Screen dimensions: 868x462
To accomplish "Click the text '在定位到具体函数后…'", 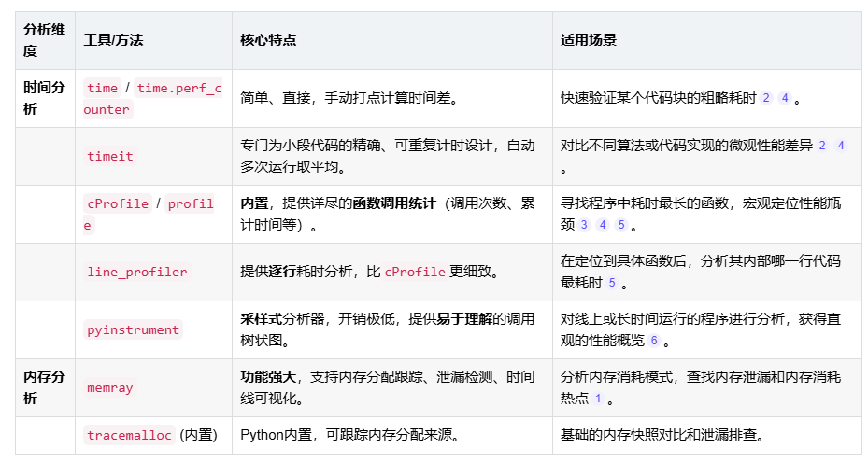I will tap(700, 272).
